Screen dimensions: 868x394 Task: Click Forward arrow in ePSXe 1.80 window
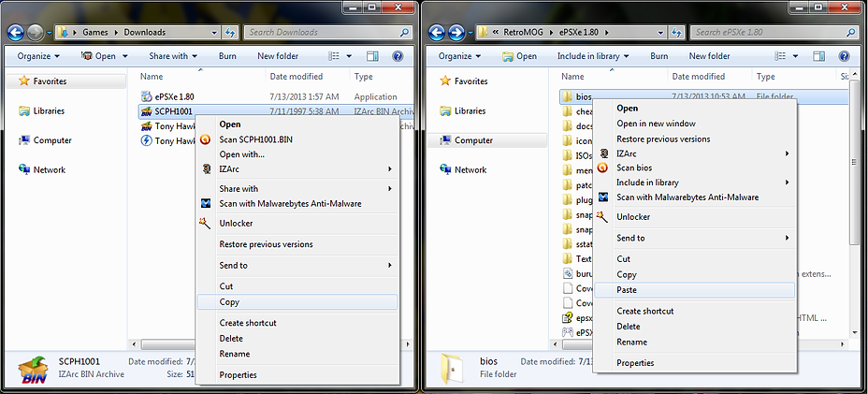[456, 33]
